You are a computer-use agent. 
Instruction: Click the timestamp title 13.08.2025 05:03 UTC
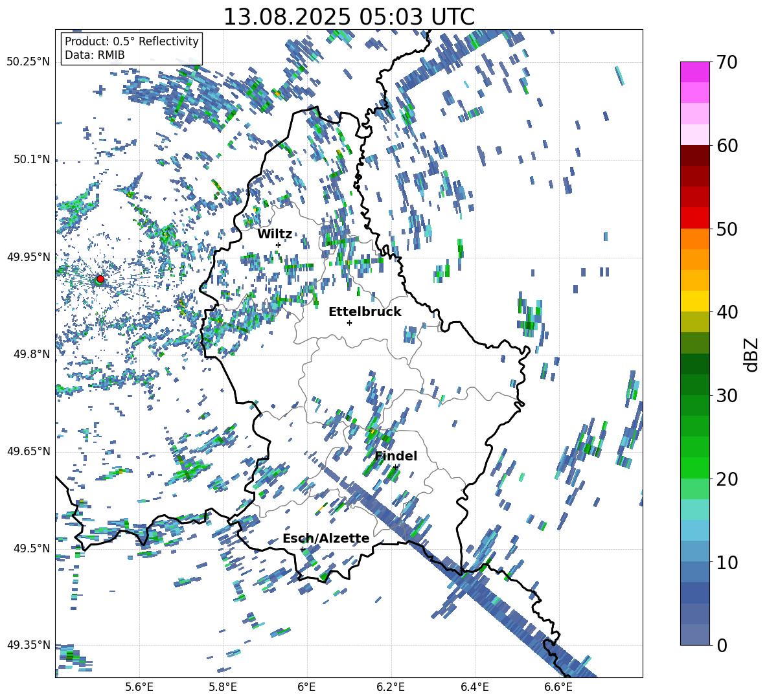[x=349, y=17]
